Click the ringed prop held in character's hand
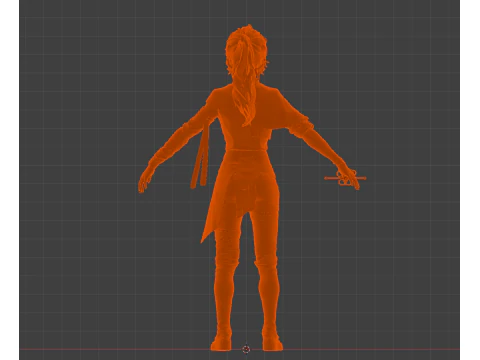Image resolution: width=480 pixels, height=360 pixels. tap(345, 178)
